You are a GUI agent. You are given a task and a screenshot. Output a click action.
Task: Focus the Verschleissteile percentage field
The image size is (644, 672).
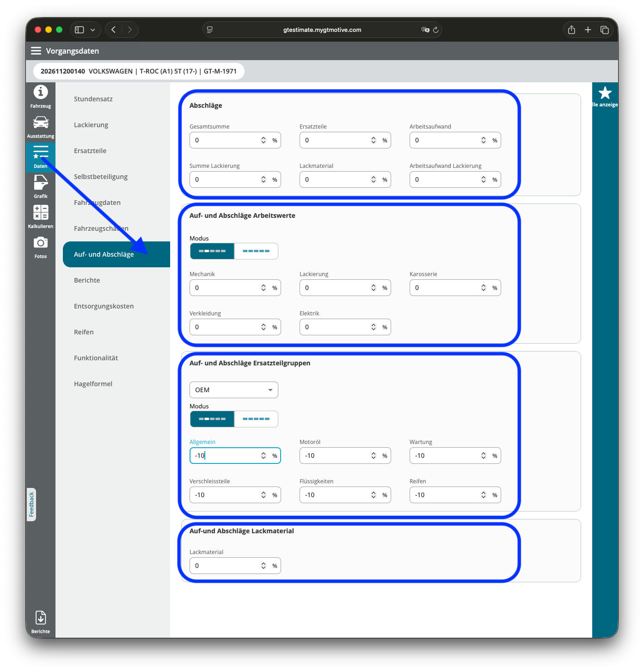click(x=235, y=495)
